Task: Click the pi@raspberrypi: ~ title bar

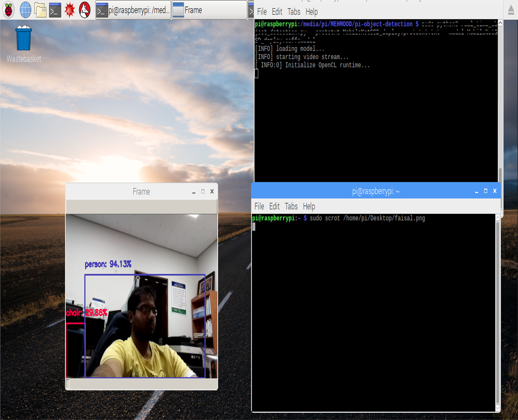Action: 376,191
